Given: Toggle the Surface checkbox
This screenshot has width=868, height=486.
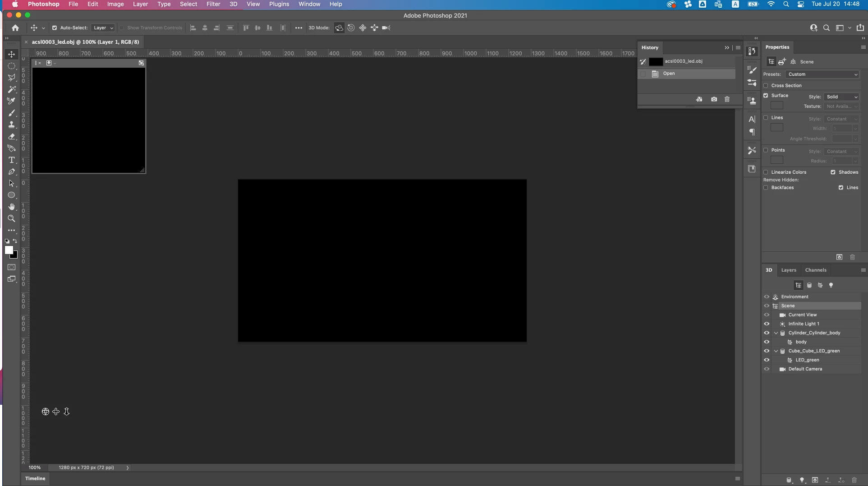Looking at the screenshot, I should click(x=766, y=96).
